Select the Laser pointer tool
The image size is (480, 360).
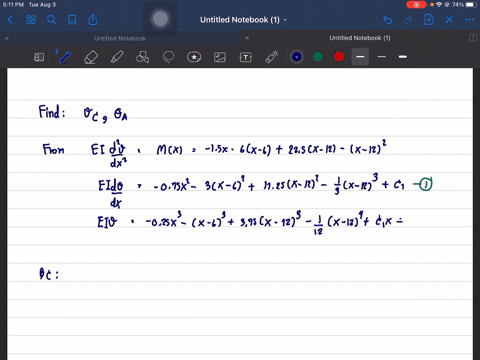[272, 57]
